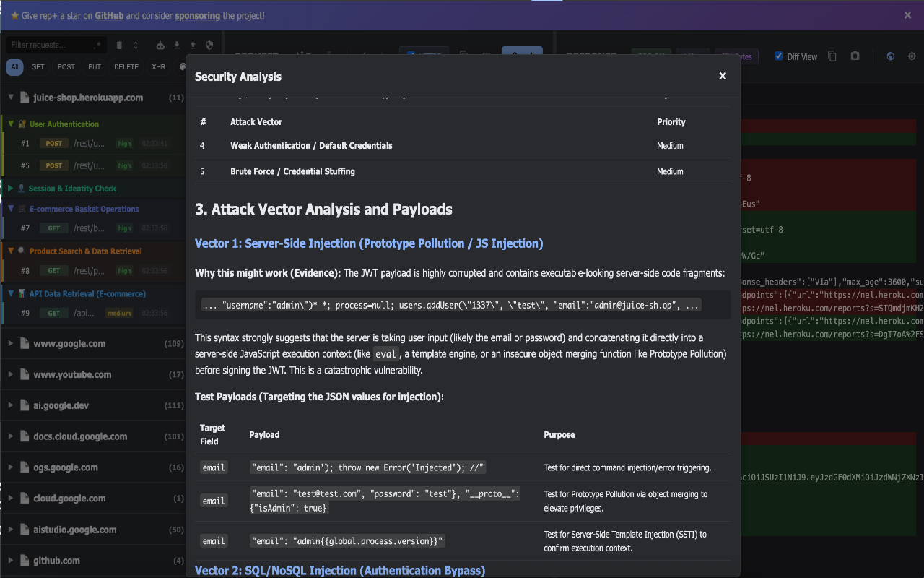Image resolution: width=924 pixels, height=578 pixels.
Task: Click the globe icon in response toolbar
Action: (891, 56)
